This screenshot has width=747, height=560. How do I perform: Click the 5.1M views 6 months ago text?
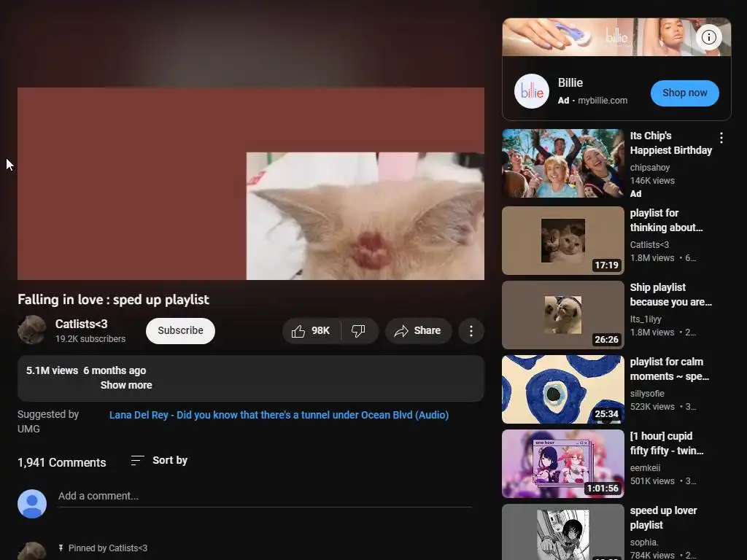(86, 370)
